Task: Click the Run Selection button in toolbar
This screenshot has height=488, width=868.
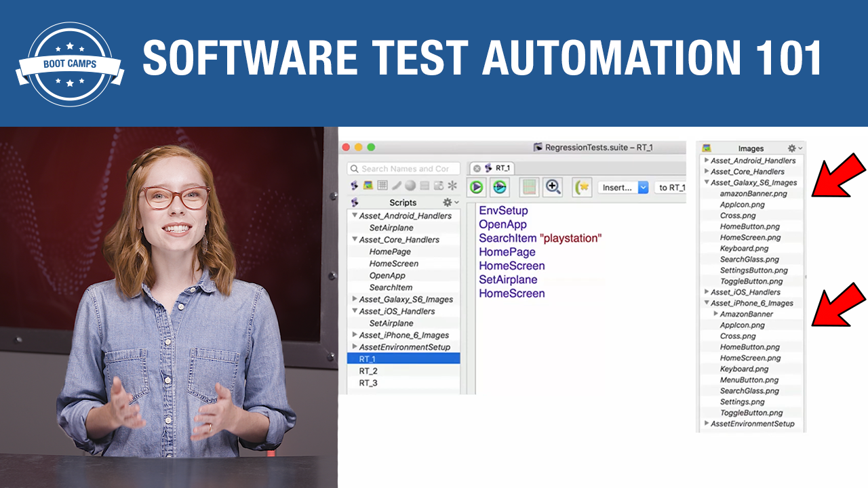Action: (500, 187)
